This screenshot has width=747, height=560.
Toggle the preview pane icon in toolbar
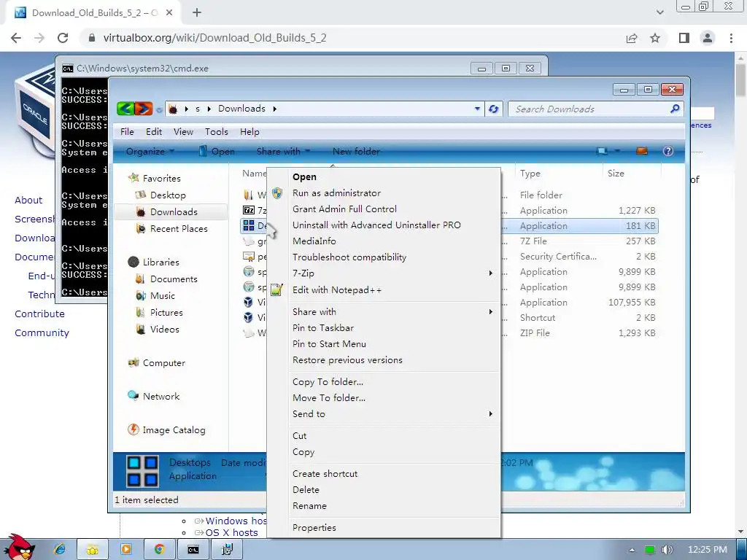coord(642,152)
